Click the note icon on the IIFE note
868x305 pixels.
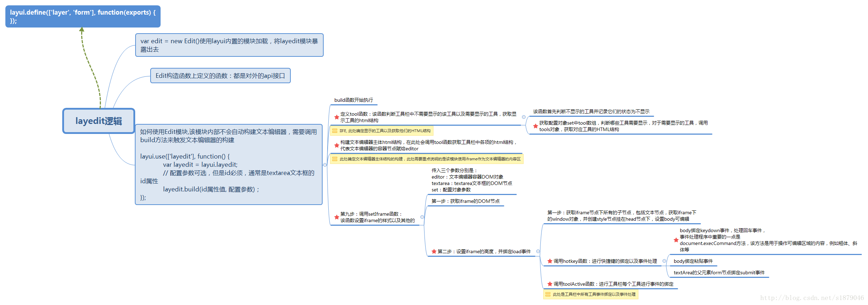[x=335, y=131]
